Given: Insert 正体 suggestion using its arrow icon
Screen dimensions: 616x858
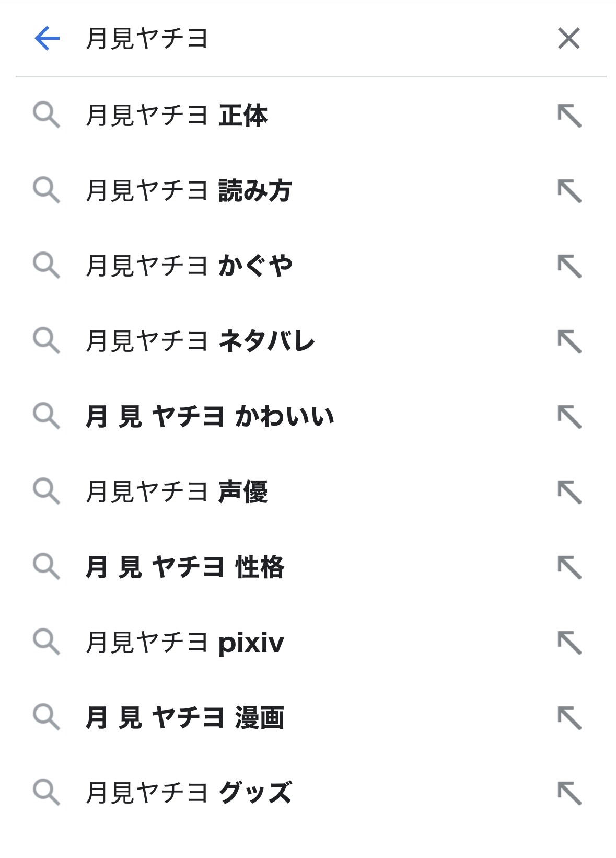Looking at the screenshot, I should tap(569, 116).
